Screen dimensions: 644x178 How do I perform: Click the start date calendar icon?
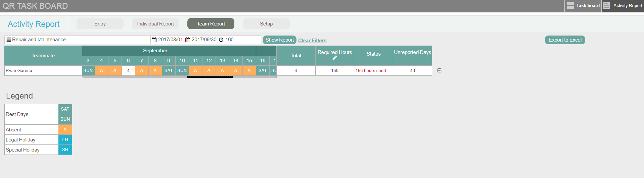(x=154, y=40)
